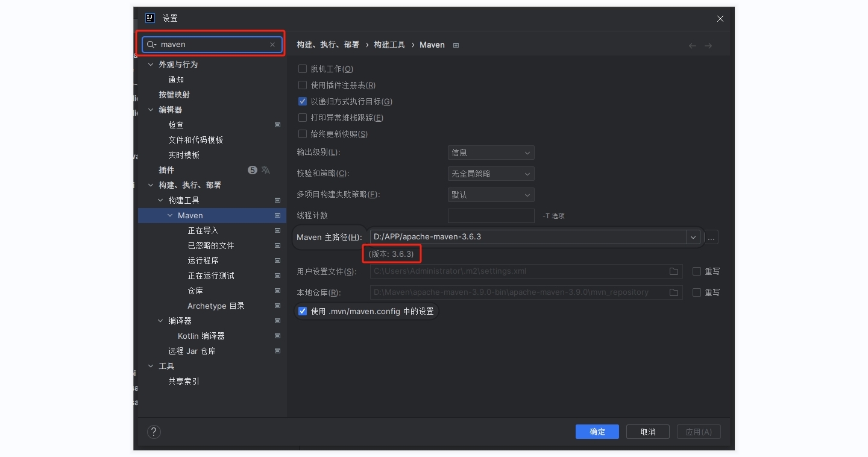868x457 pixels.
Task: Browse folder for 本地仓库
Action: coord(674,292)
